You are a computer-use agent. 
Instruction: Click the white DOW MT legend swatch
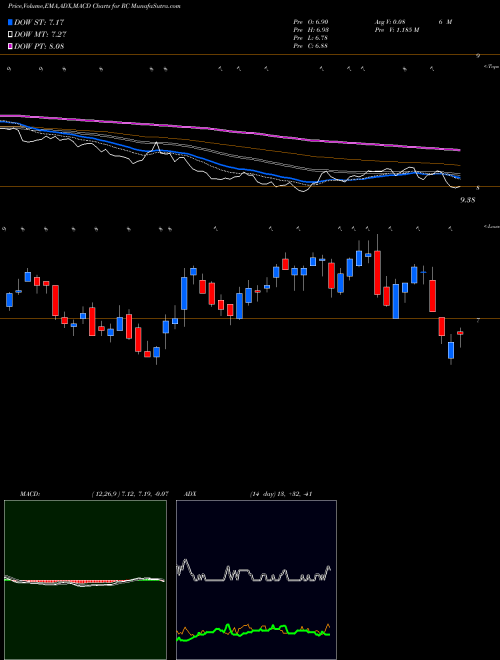(x=10, y=35)
